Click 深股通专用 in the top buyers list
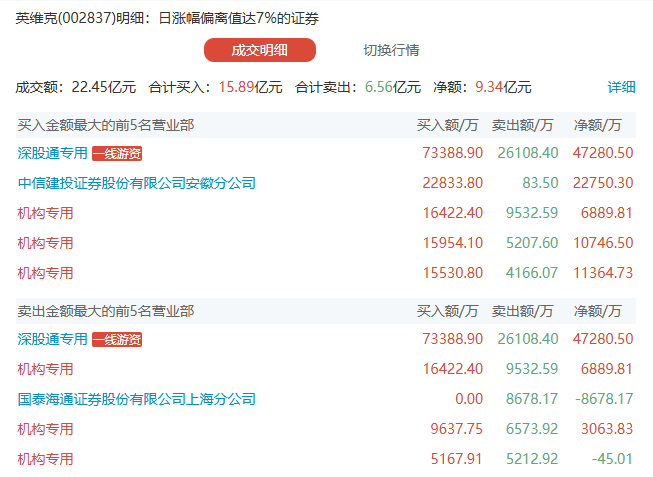 coord(52,153)
